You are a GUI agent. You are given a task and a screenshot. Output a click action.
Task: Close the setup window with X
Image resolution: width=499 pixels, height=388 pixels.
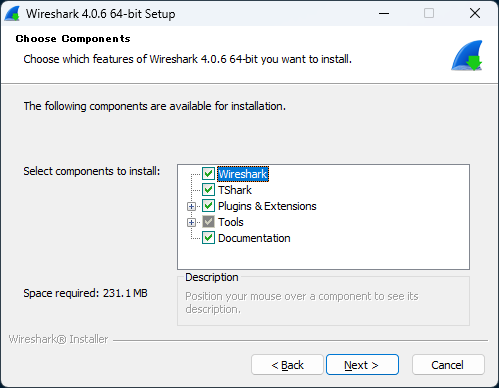click(475, 14)
